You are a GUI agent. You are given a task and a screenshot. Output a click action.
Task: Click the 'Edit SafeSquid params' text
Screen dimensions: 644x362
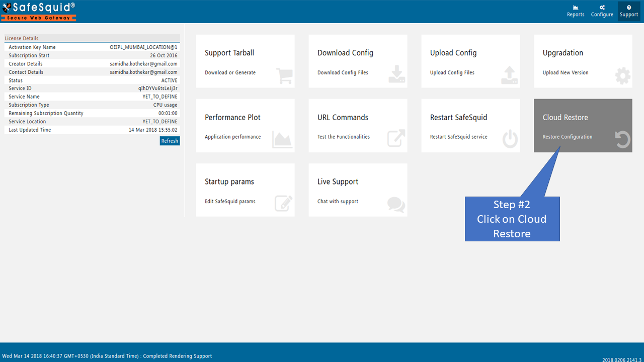tap(230, 201)
